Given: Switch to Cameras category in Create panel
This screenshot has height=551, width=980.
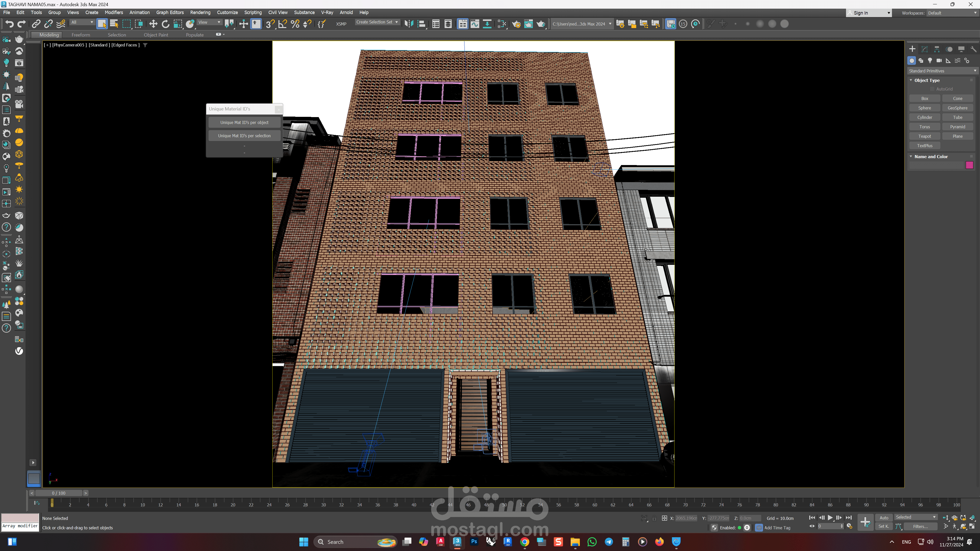Looking at the screenshot, I should tap(939, 60).
